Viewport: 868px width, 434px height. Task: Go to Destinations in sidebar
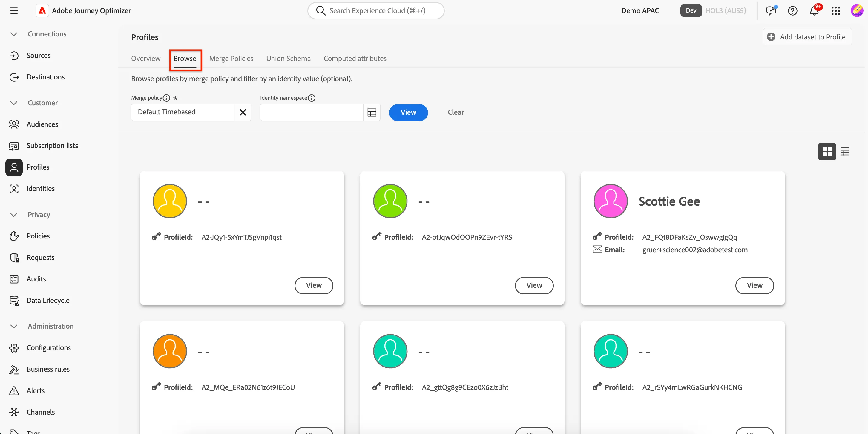(45, 77)
